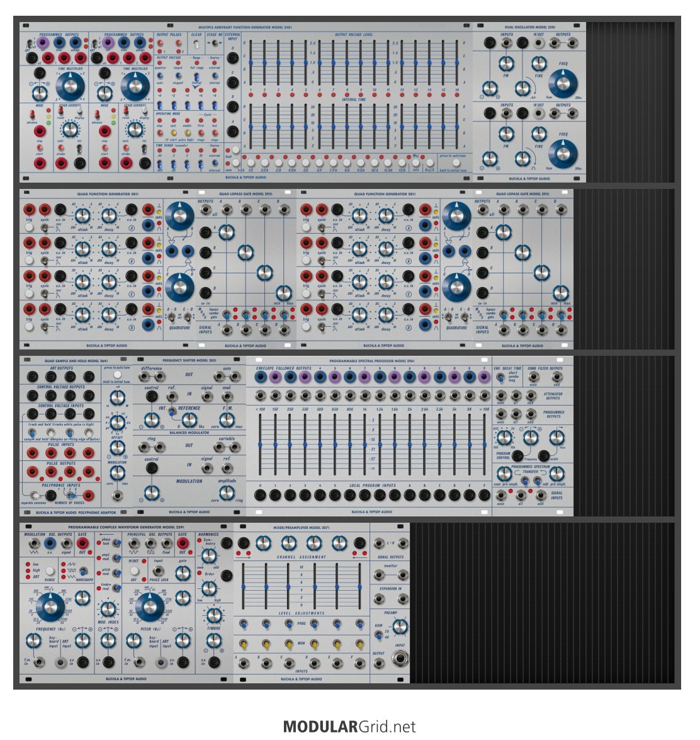Adjust the <100 band slider on 296t

(260, 445)
